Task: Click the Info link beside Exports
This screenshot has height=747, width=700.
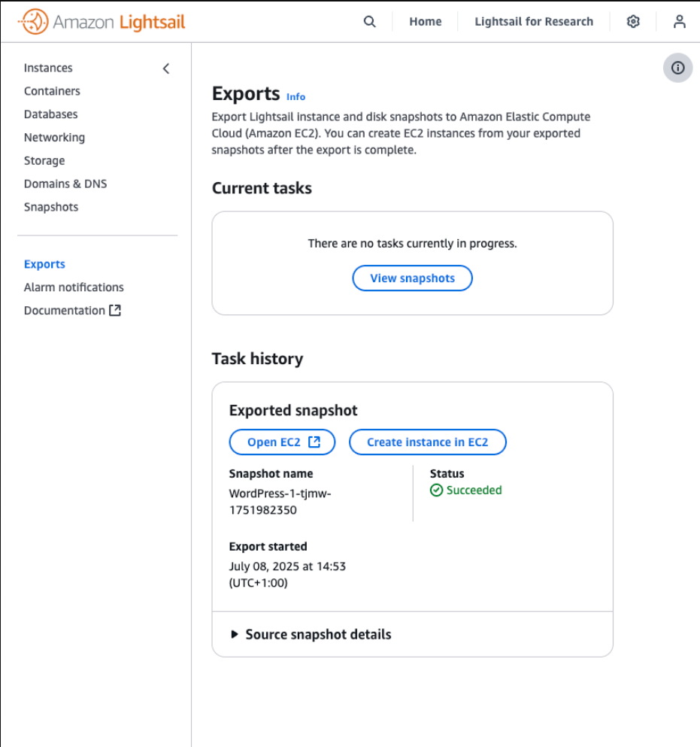Action: (295, 97)
